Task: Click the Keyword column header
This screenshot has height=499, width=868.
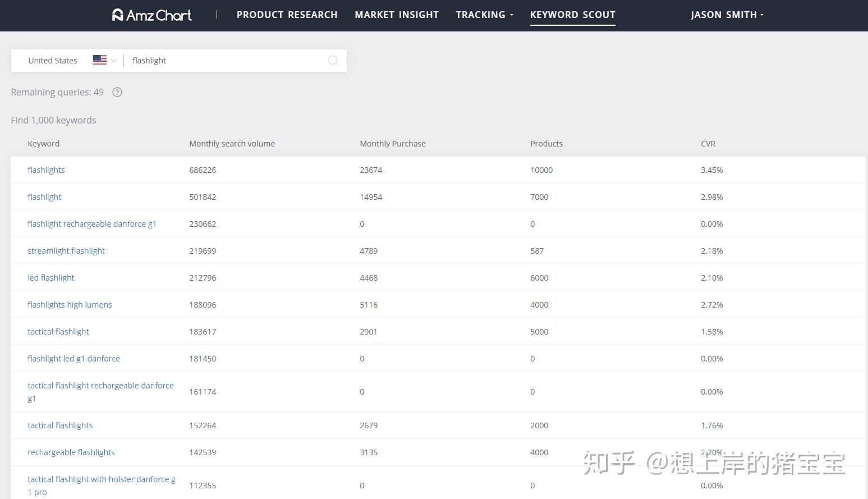Action: [44, 144]
